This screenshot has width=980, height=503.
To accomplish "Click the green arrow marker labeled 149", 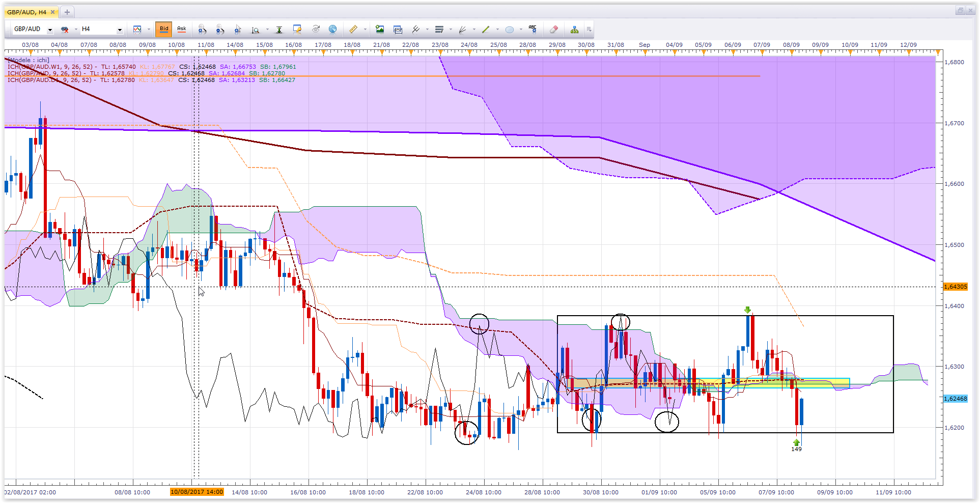I will [x=796, y=443].
